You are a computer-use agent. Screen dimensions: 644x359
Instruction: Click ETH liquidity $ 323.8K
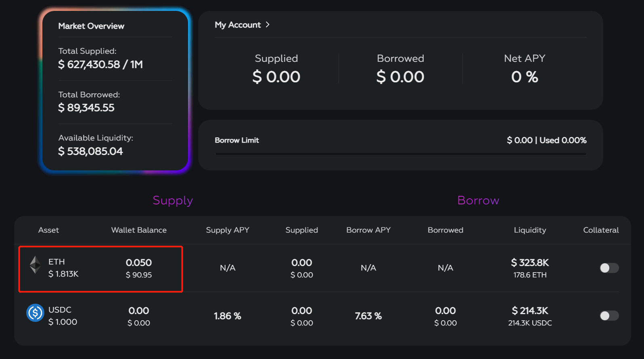(530, 262)
